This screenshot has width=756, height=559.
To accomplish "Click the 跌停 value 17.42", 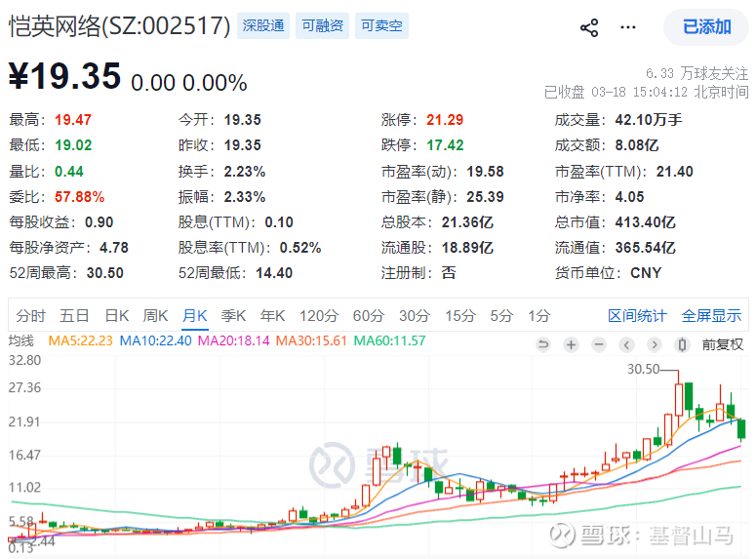I will pos(445,145).
